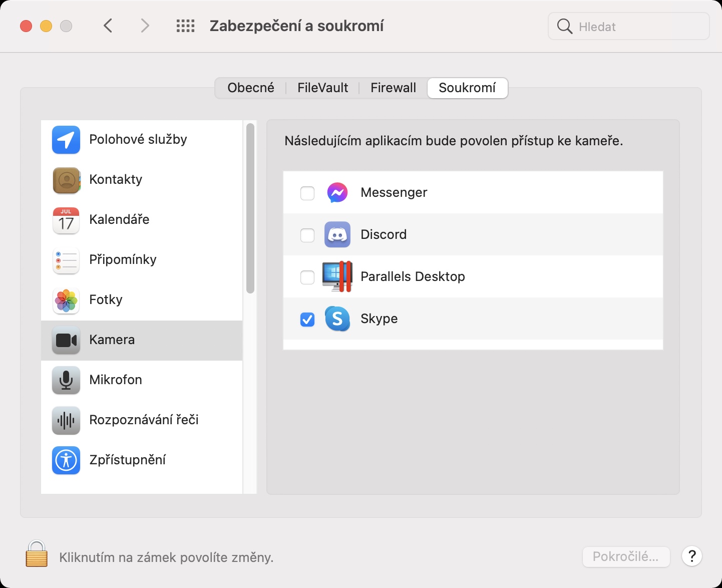Open the Rozpoznávání řeči waveform icon
Viewport: 722px width, 588px height.
[x=66, y=420]
